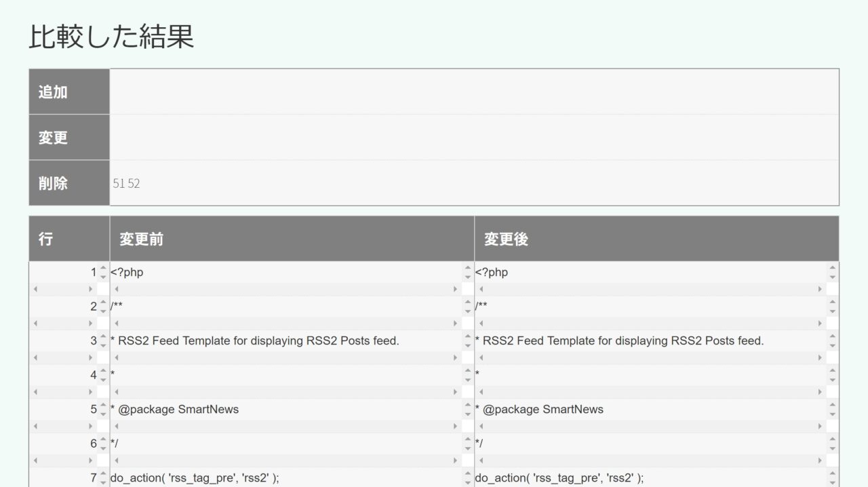Focus the 変更前 "RSS2 Feed Template" text field
Image resolution: width=868 pixels, height=487 pixels.
[x=285, y=340]
